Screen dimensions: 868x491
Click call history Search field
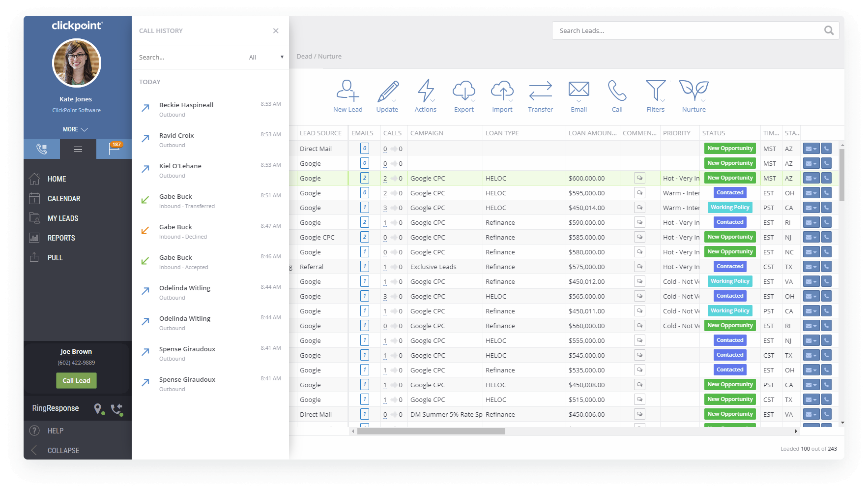(189, 57)
